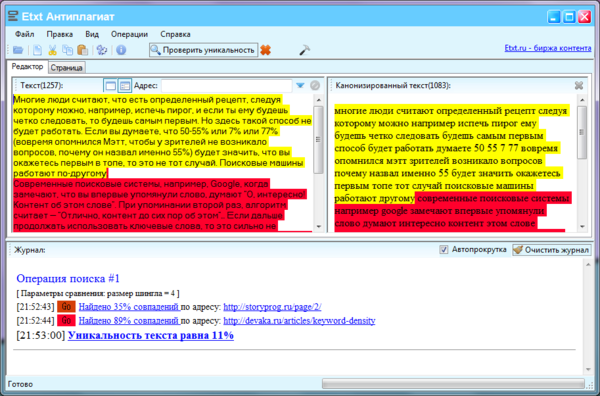
Task: Click the Адрес input field
Action: point(227,85)
